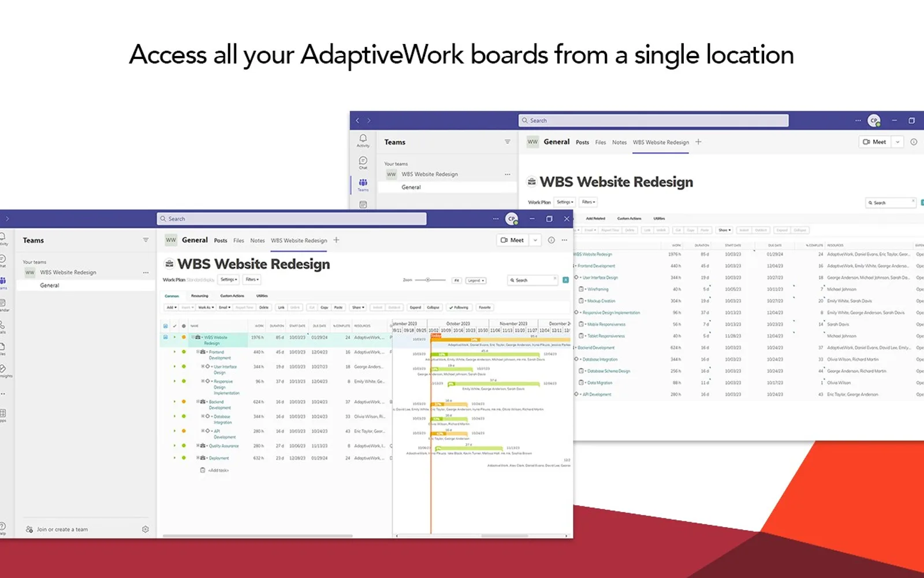
Task: Click Join or create a team
Action: (62, 529)
